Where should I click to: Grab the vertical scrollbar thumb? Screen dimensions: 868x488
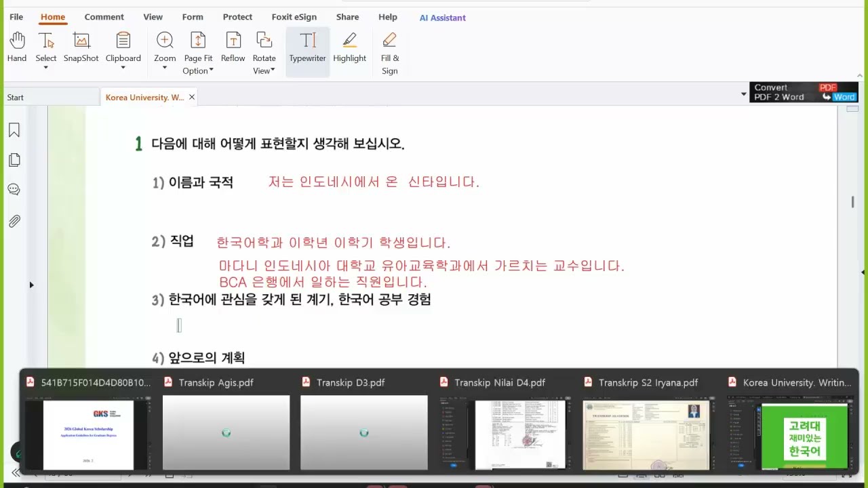[852, 202]
